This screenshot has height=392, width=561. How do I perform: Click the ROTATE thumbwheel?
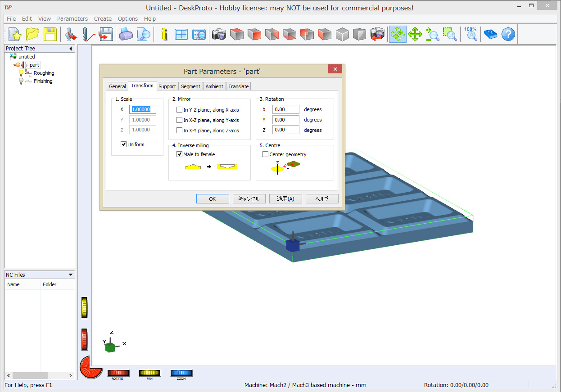pos(118,373)
